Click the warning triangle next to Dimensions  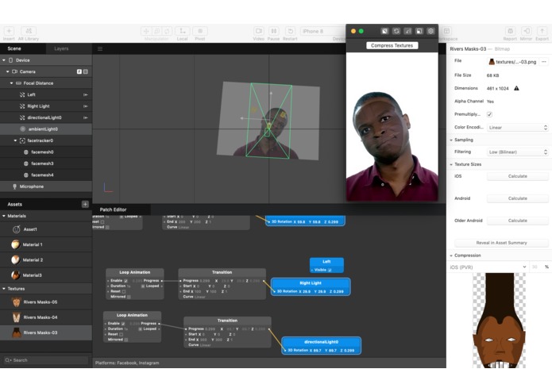(516, 88)
